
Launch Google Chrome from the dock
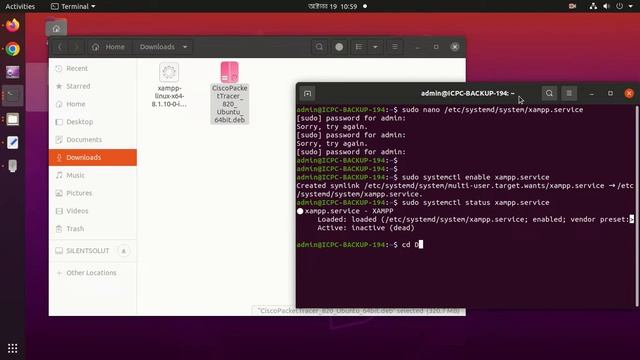coord(13,49)
